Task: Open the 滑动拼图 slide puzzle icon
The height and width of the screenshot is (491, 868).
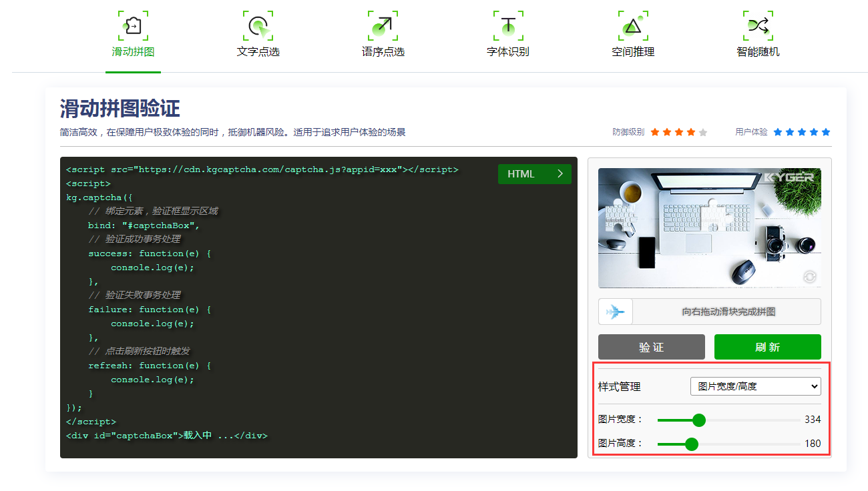Action: click(x=133, y=26)
